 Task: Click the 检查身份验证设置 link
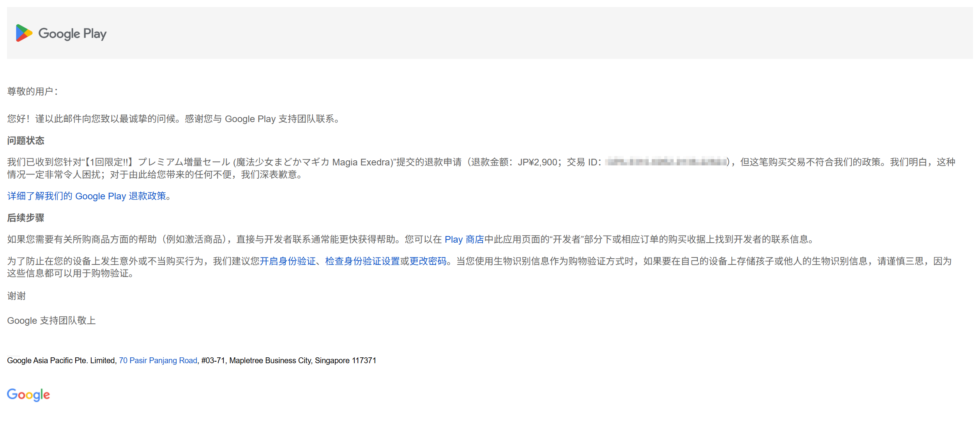coord(363,261)
